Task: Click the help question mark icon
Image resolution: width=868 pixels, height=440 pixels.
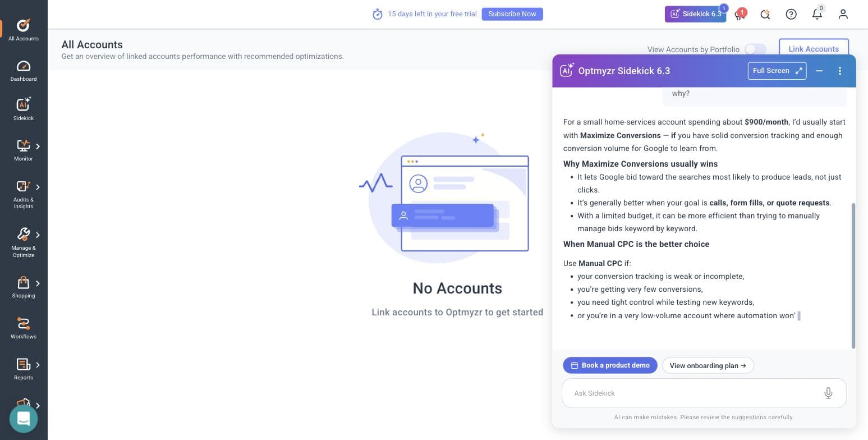Action: tap(791, 14)
